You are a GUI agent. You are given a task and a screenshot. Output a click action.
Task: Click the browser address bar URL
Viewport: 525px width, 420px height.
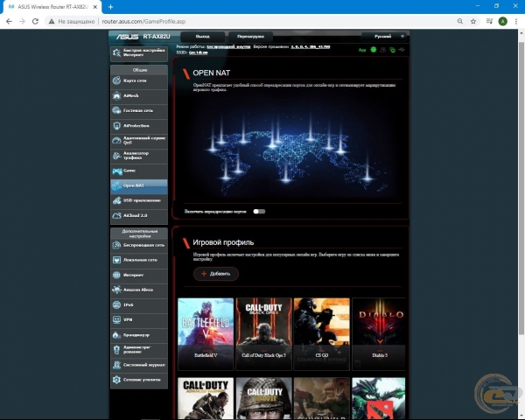point(143,21)
